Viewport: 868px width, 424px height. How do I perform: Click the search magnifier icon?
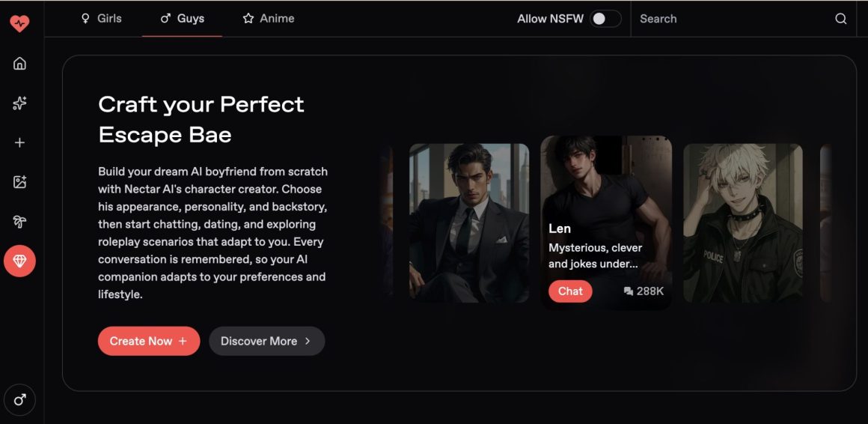[840, 19]
